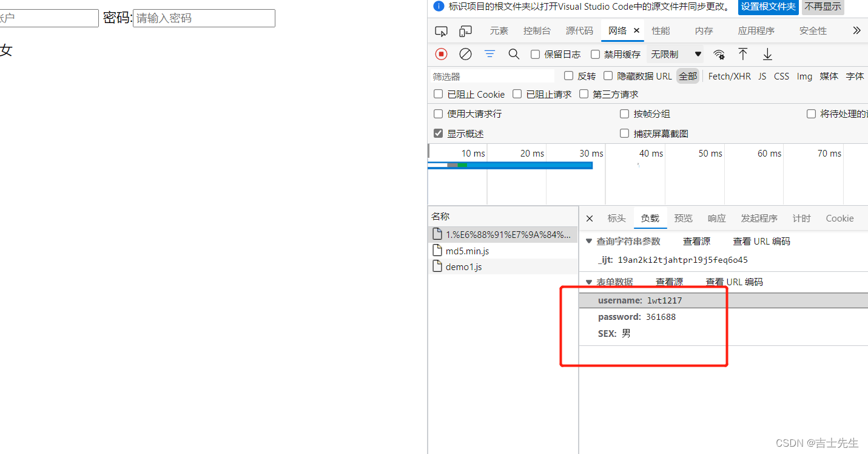
Task: Open the 响应 request tab
Action: tap(717, 219)
